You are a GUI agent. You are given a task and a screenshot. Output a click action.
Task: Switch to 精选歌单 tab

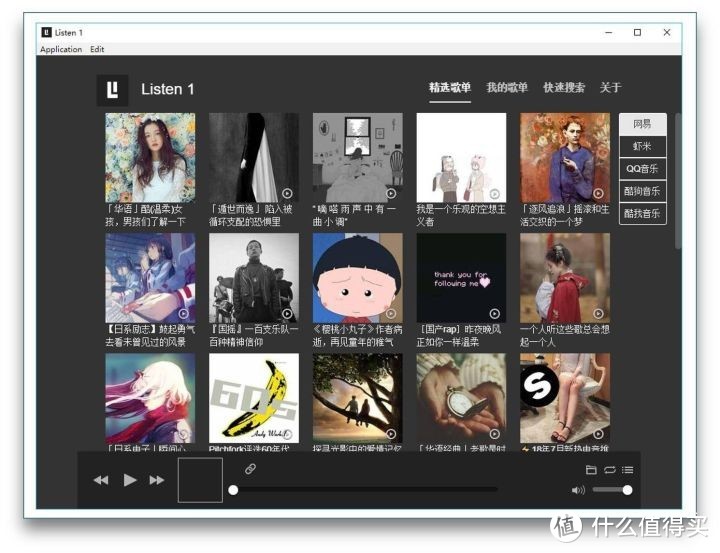click(450, 87)
